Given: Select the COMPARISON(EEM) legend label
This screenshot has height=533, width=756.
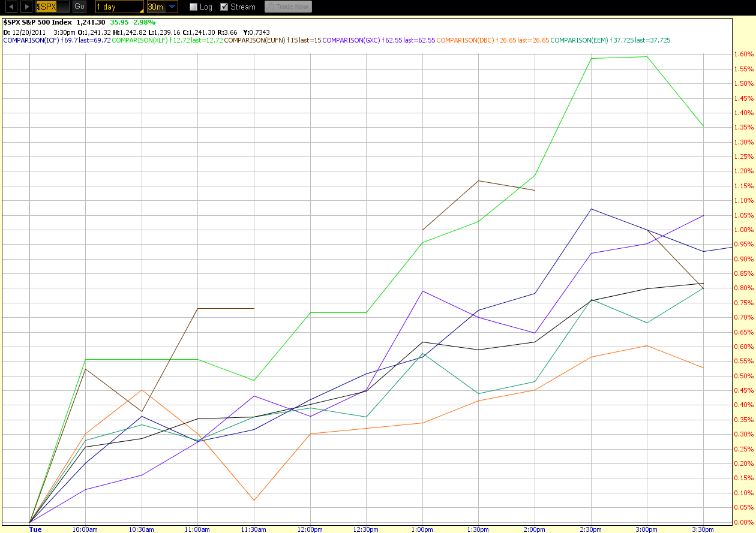Looking at the screenshot, I should (577, 40).
